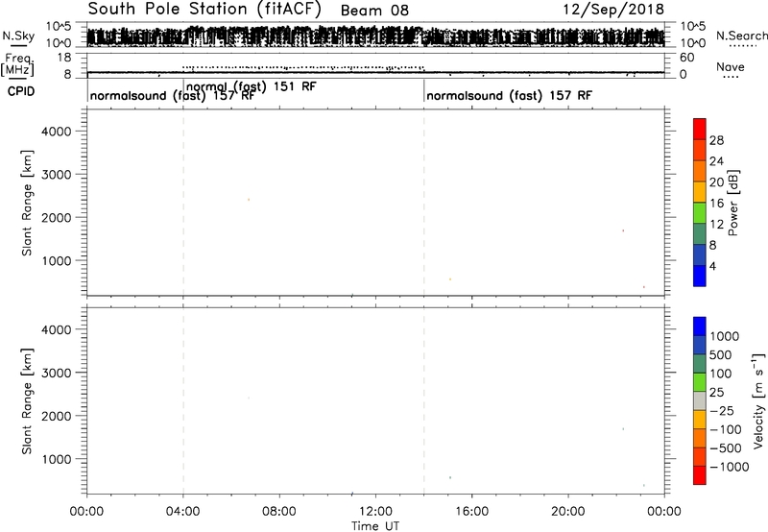Image resolution: width=768 pixels, height=532 pixels.
Task: Click the '20:00' time tick label
Action: (568, 512)
